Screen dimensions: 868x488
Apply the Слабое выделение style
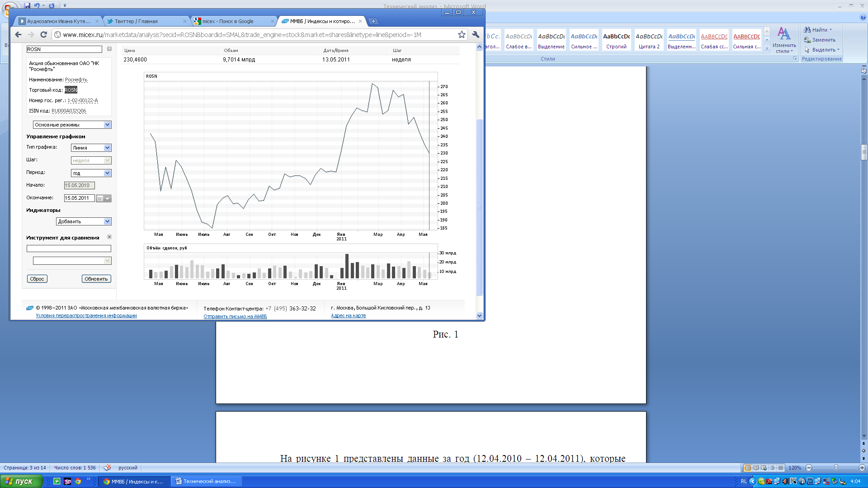click(x=519, y=40)
